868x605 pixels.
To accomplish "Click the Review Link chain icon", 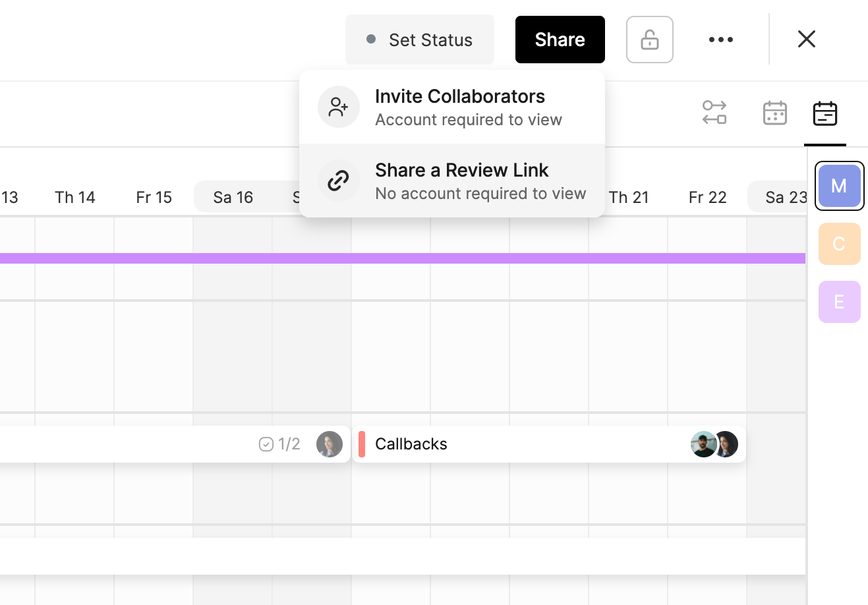I will coord(338,181).
